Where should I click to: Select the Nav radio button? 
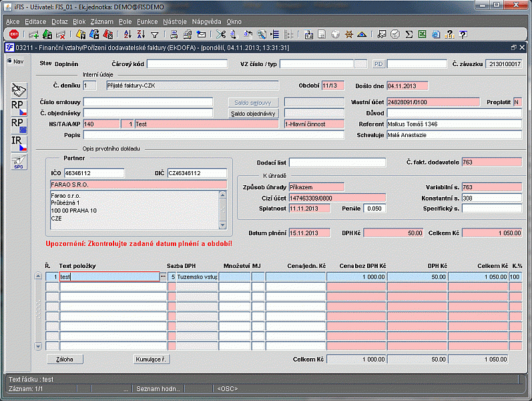[x=9, y=61]
